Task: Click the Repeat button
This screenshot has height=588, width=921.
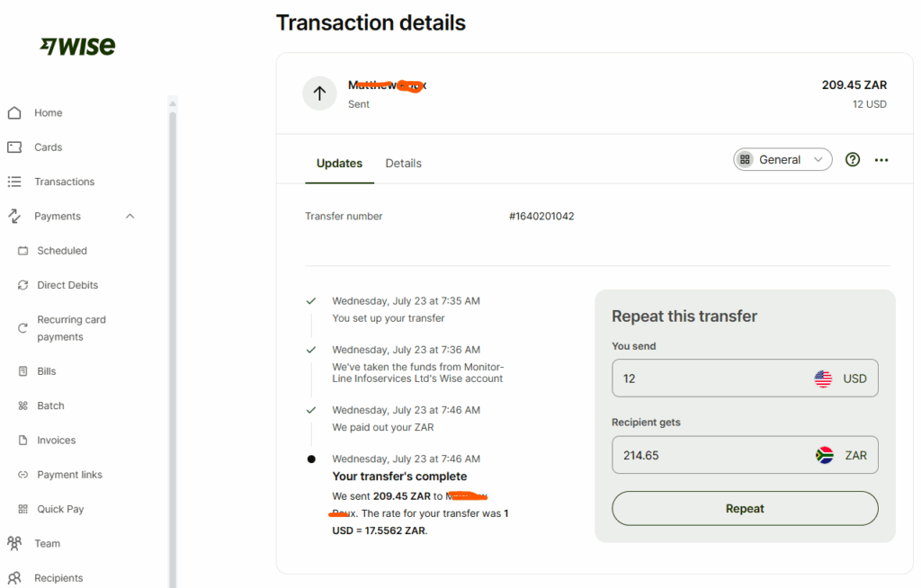Action: pos(745,509)
